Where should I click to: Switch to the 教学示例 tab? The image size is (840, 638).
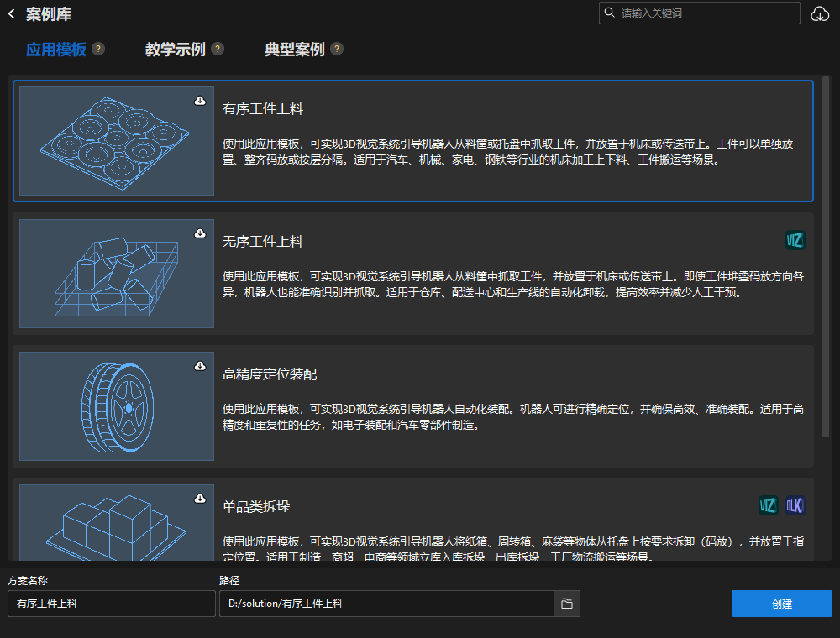point(176,50)
